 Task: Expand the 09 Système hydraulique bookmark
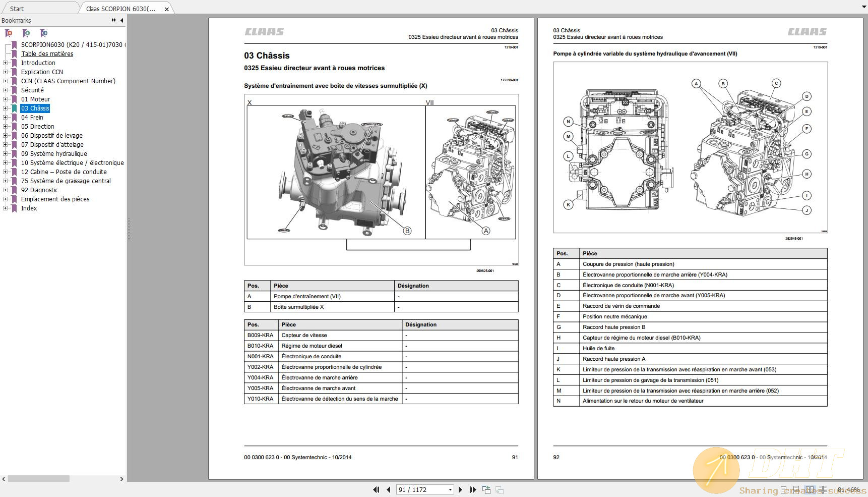click(x=6, y=154)
